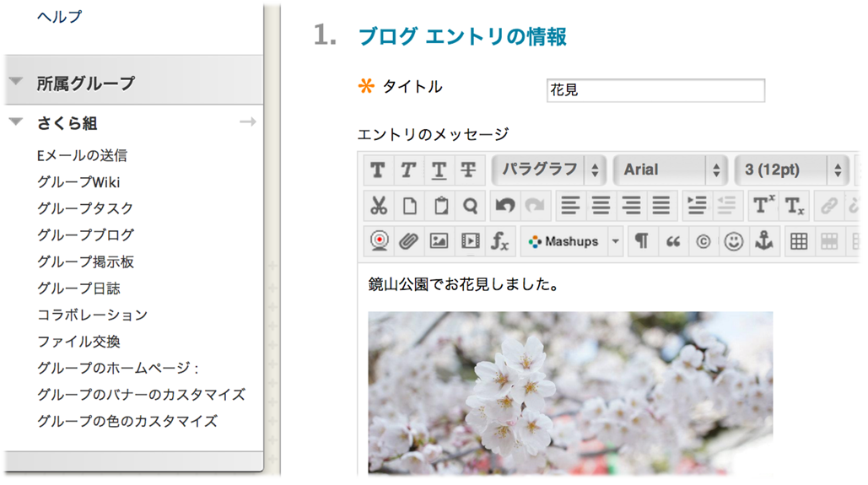Center-align the text
868x485 pixels.
pyautogui.click(x=601, y=206)
